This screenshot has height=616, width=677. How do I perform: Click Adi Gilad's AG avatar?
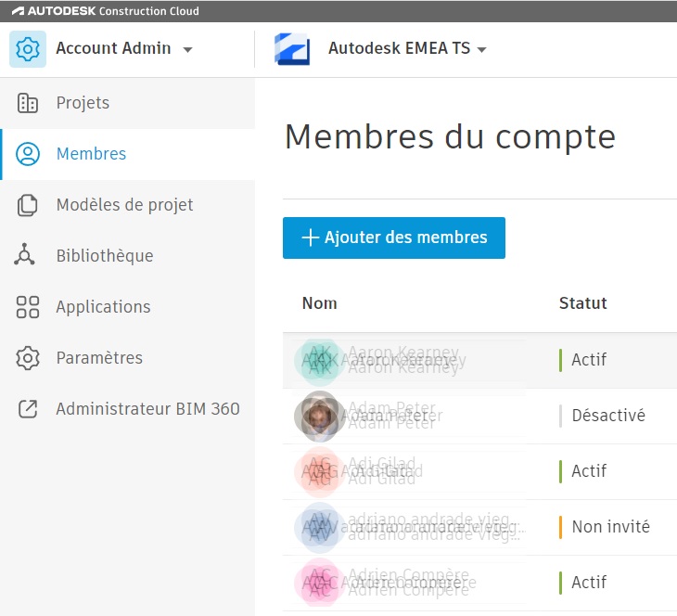(x=320, y=471)
